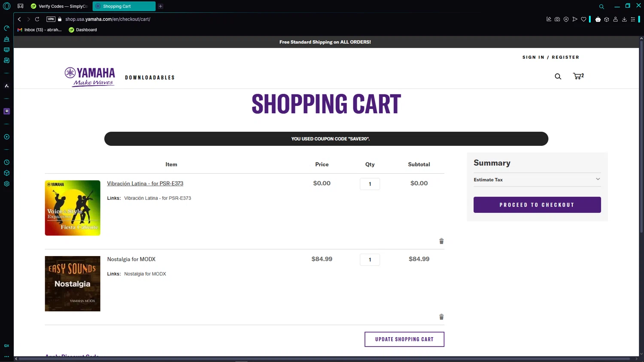Open the Yamaha site search magnifier
The height and width of the screenshot is (362, 644).
click(558, 76)
